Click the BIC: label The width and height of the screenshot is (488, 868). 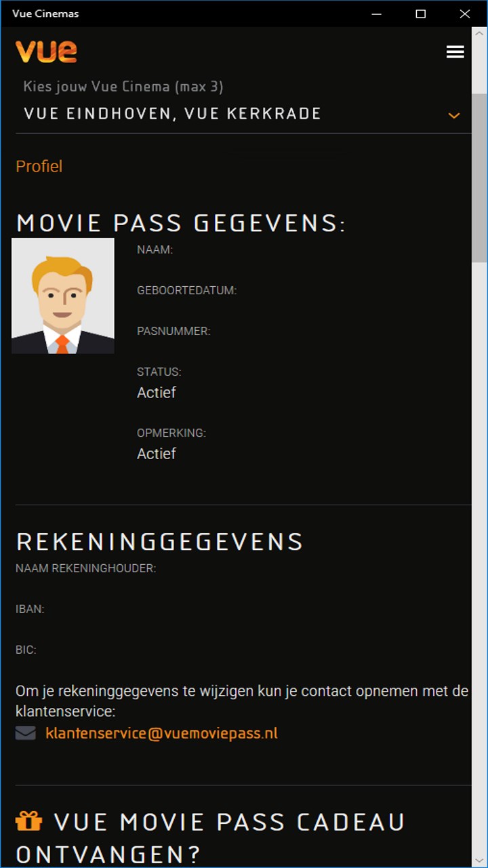[26, 650]
